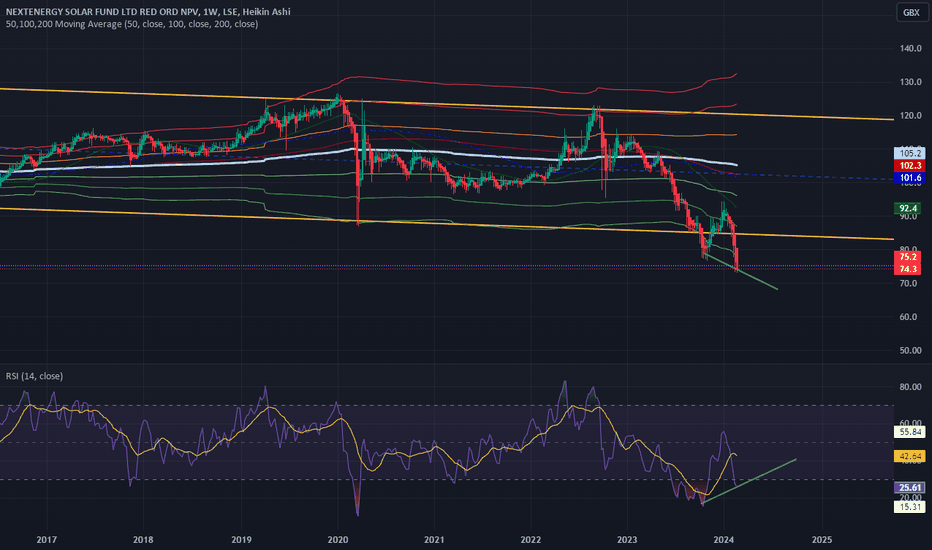Select the RSI (14, close) indicator label

pos(34,376)
